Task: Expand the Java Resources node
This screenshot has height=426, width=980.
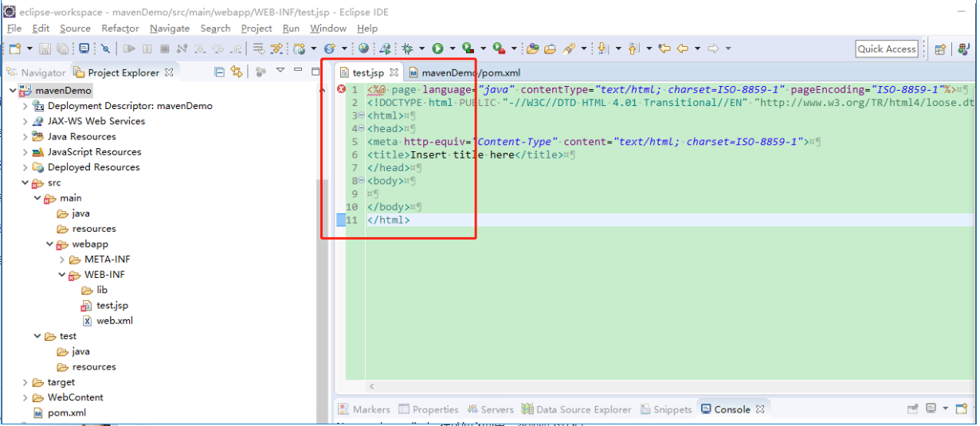Action: click(x=25, y=137)
